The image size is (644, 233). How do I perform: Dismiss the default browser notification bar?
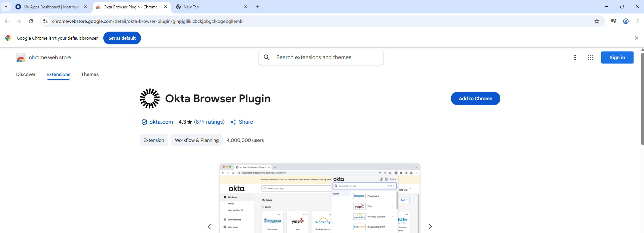coord(637,38)
